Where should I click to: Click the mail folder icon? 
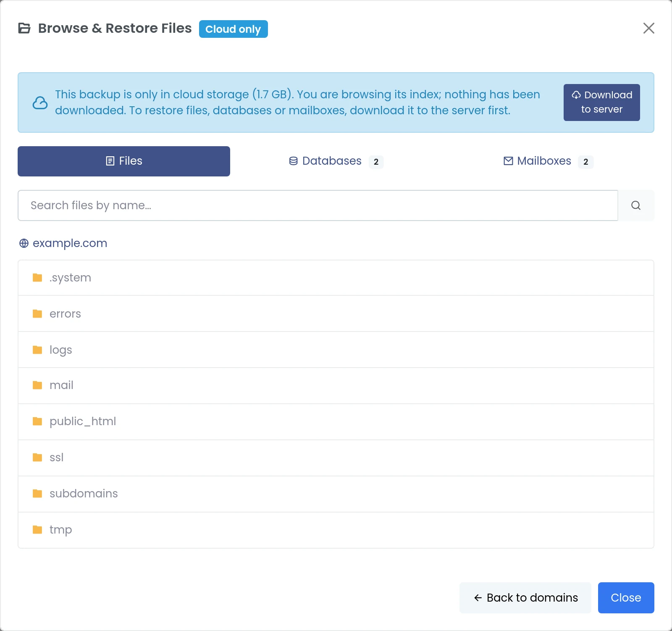click(x=37, y=385)
